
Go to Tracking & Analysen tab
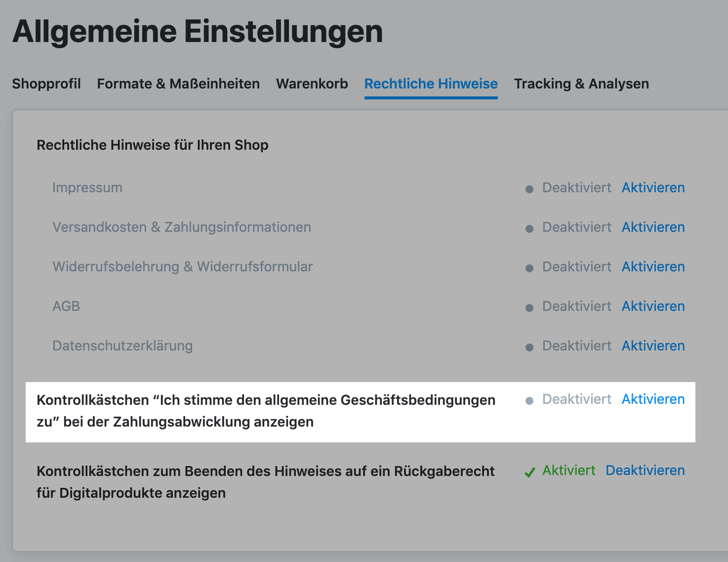click(581, 84)
